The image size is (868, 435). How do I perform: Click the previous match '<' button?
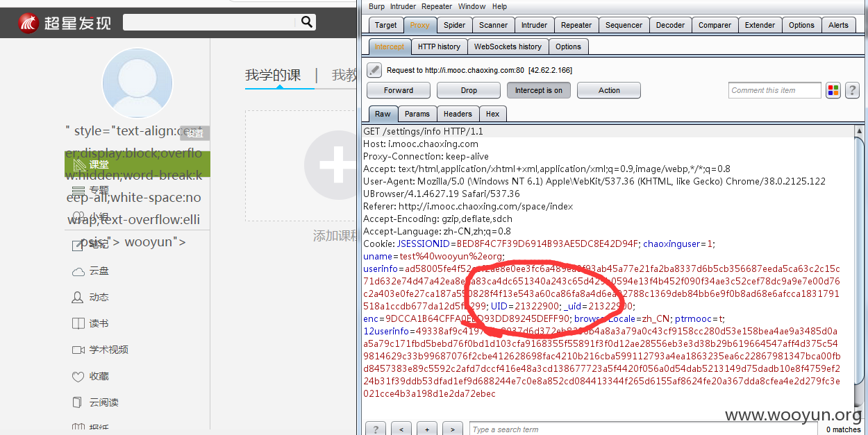click(x=401, y=429)
